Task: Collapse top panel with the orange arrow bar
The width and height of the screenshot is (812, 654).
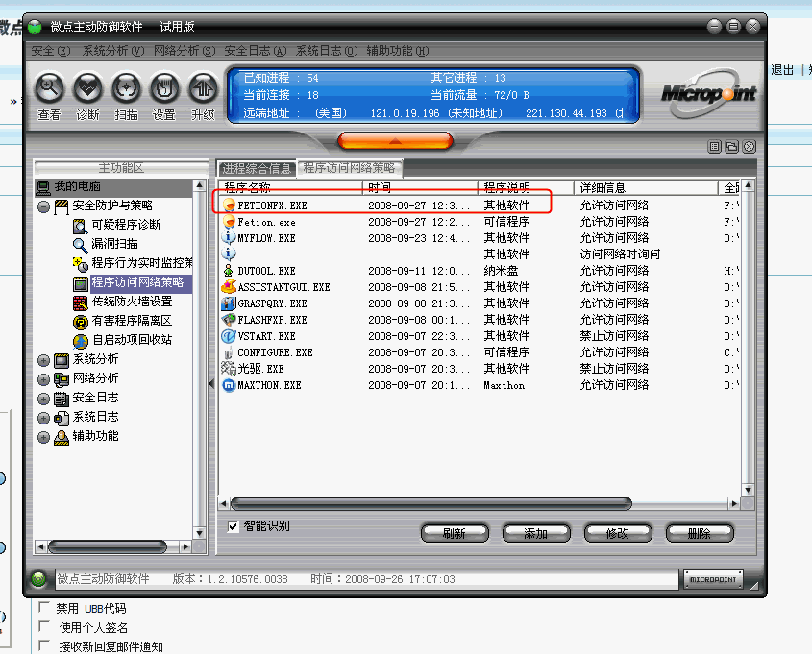Action: point(395,141)
